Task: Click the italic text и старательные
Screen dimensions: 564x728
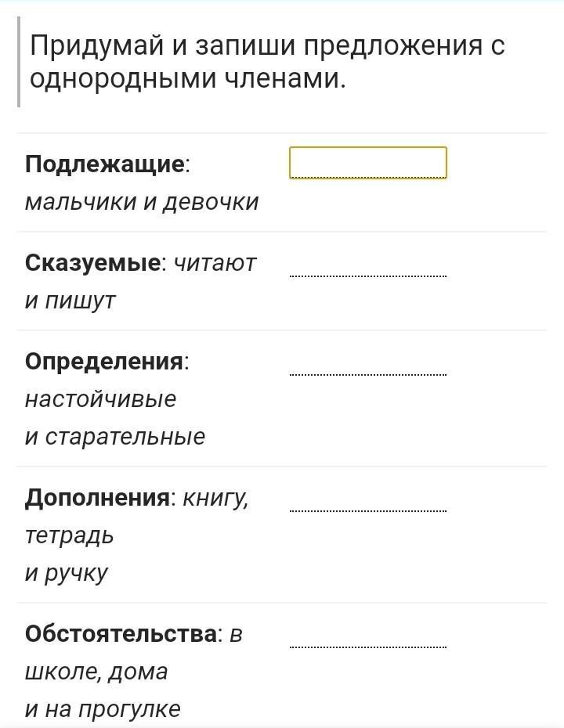Action: tap(115, 437)
